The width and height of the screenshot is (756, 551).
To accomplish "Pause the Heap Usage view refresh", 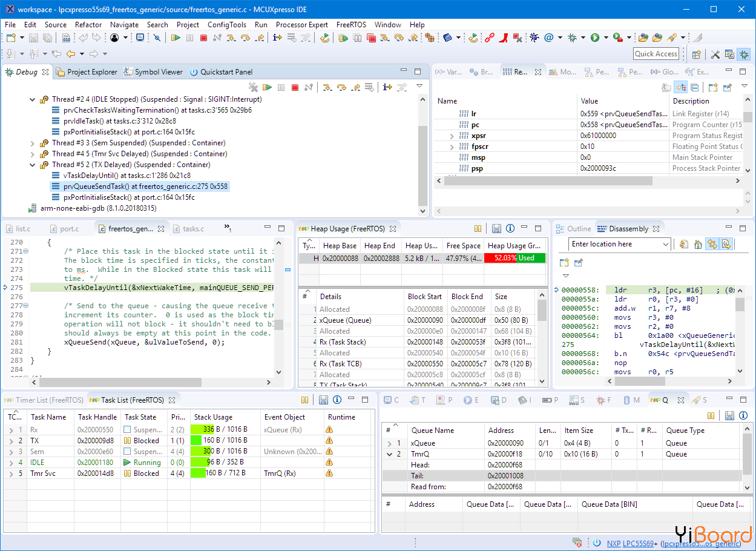I will tap(478, 229).
